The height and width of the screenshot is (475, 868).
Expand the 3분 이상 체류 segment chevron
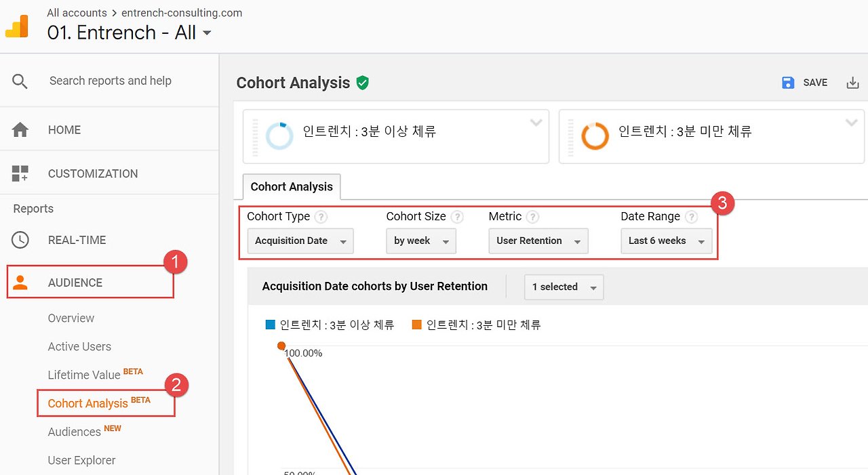[536, 123]
